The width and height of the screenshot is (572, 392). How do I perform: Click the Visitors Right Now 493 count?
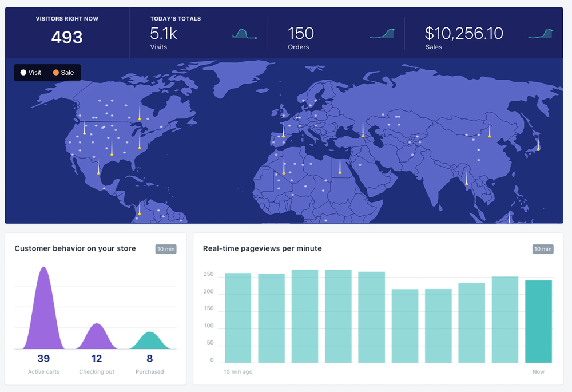pyautogui.click(x=67, y=38)
